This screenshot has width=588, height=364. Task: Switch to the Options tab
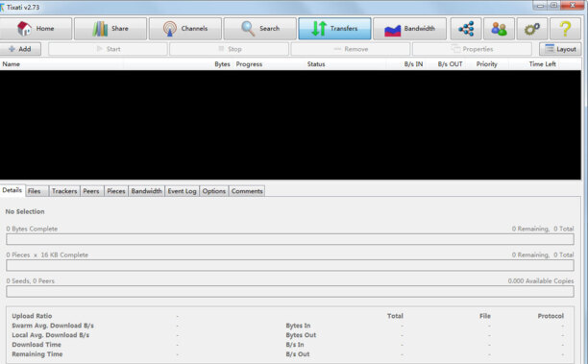(x=213, y=191)
